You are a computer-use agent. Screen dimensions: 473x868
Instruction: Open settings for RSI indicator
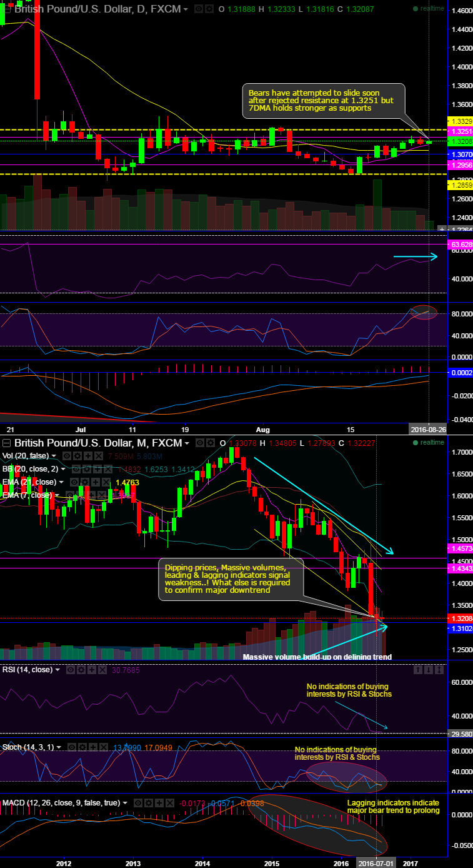pos(81,670)
